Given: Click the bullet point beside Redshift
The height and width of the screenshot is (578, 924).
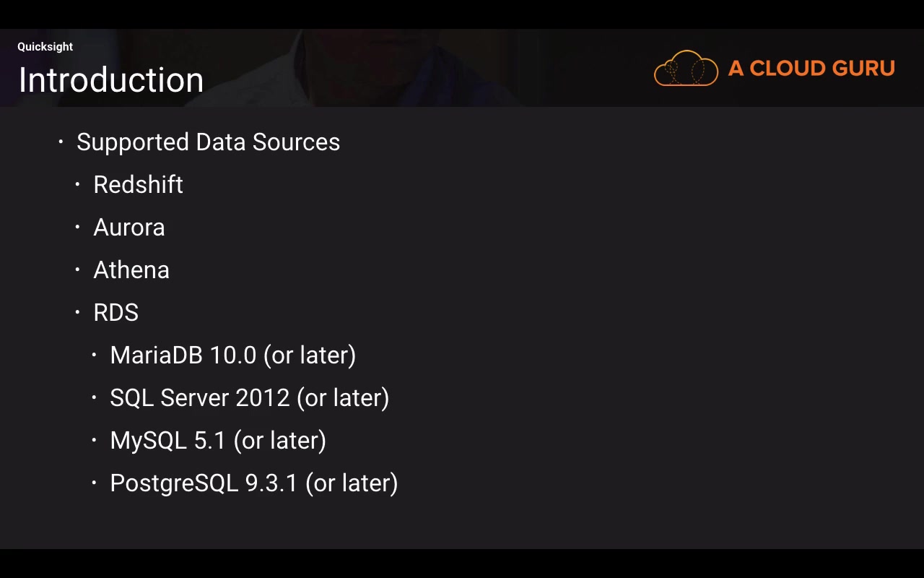Looking at the screenshot, I should coord(77,184).
